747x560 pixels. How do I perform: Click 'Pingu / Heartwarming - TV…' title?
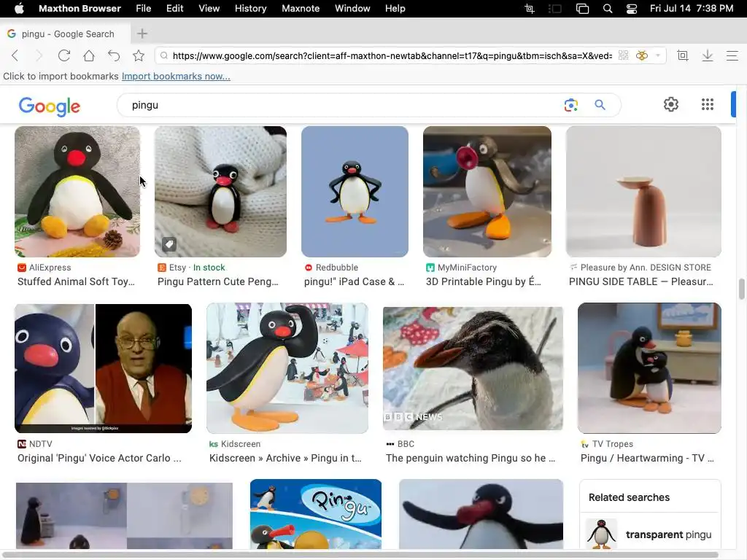point(647,458)
